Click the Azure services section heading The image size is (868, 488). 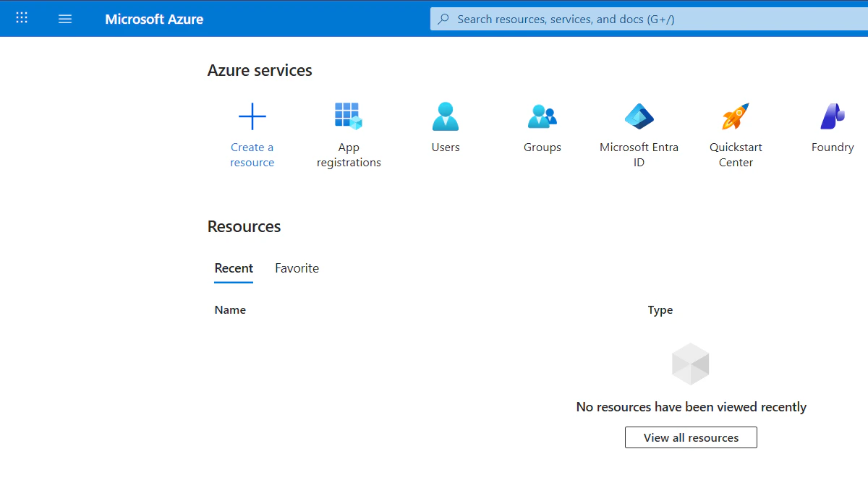tap(260, 70)
